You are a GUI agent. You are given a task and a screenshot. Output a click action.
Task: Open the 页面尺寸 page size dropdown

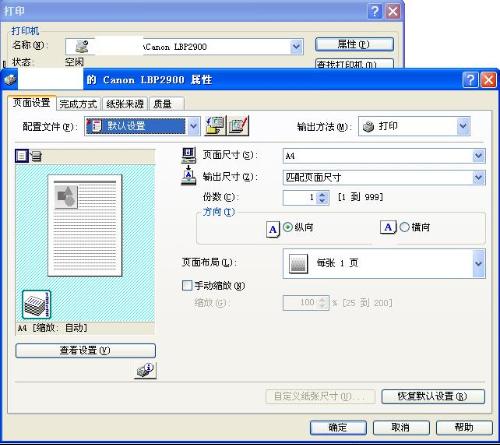click(x=384, y=156)
